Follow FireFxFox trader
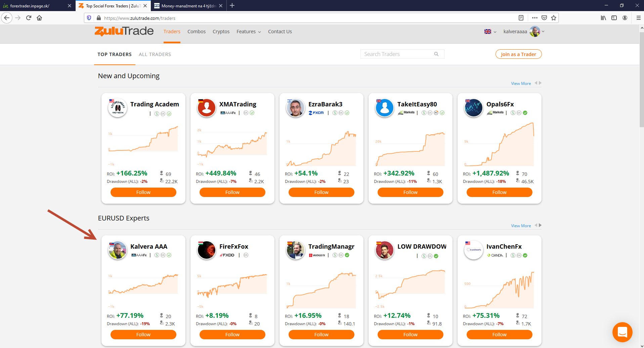The width and height of the screenshot is (644, 348). (x=232, y=335)
